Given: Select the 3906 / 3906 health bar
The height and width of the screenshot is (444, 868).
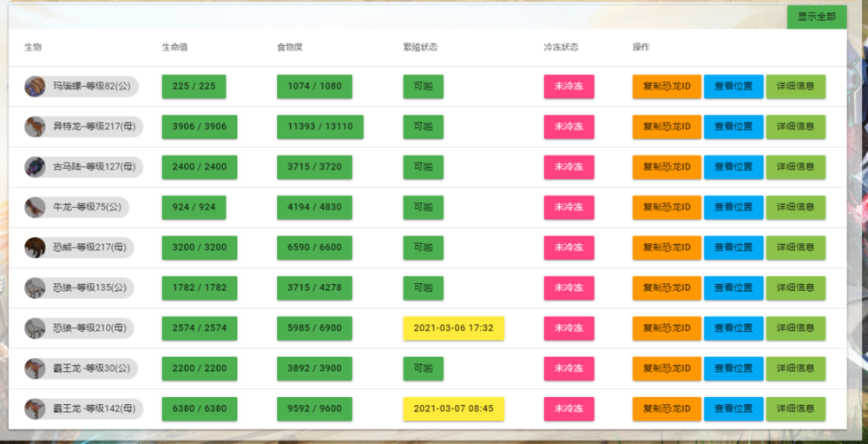Looking at the screenshot, I should (199, 127).
